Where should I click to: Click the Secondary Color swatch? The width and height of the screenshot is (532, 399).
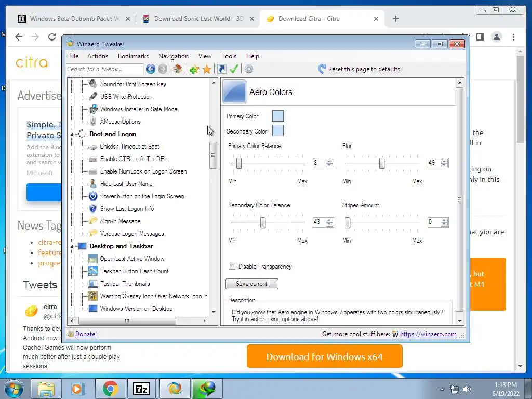pyautogui.click(x=278, y=130)
